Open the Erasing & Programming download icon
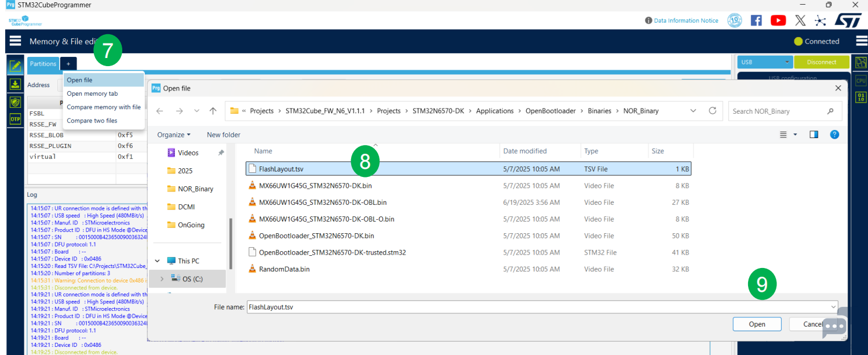This screenshot has width=868, height=355. tap(15, 84)
